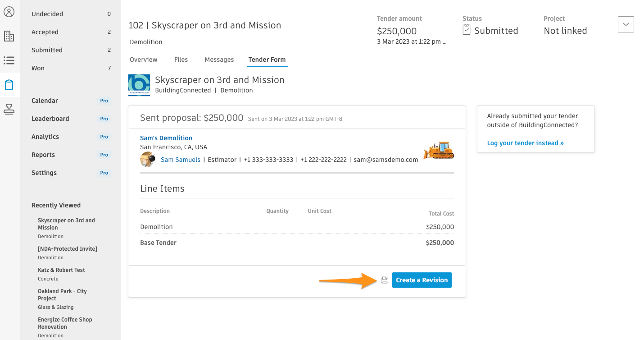Click the Submitted status clipboard icon
This screenshot has width=644, height=340.
(x=467, y=30)
